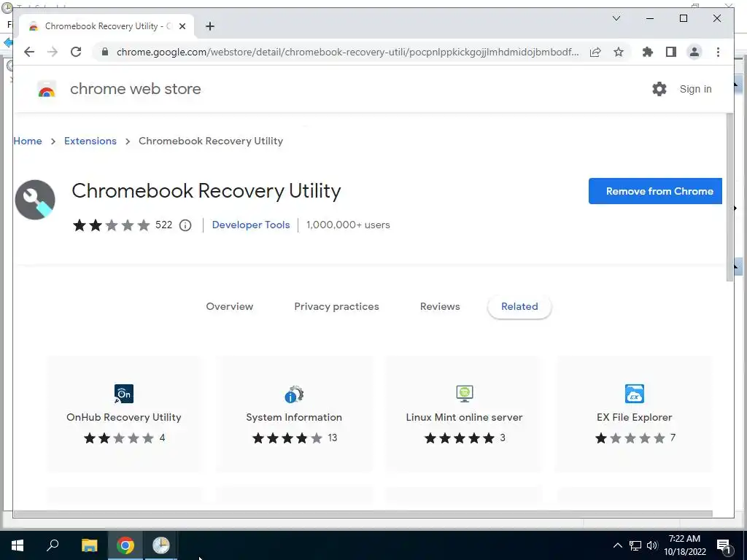Viewport: 747px width, 560px height.
Task: Click the Chrome Web Store rainbow logo
Action: tap(46, 89)
